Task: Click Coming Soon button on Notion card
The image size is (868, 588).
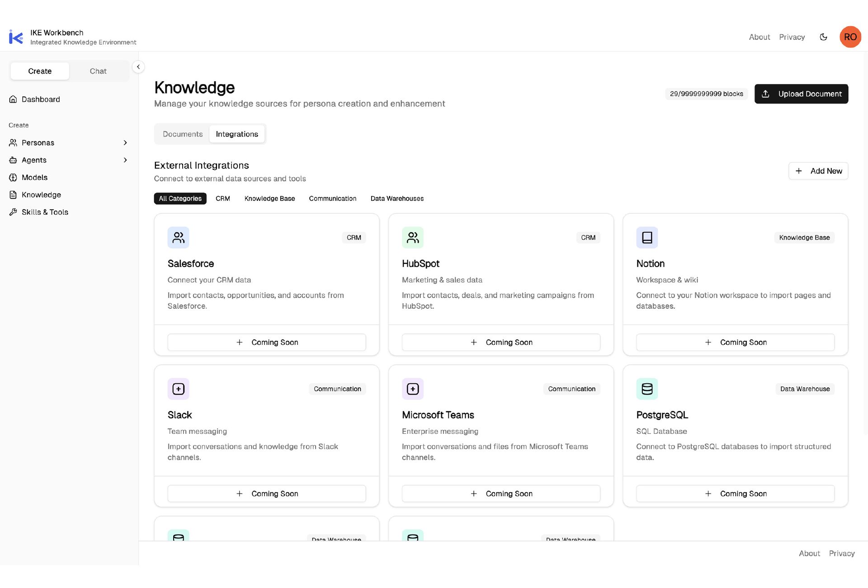Action: (x=735, y=343)
